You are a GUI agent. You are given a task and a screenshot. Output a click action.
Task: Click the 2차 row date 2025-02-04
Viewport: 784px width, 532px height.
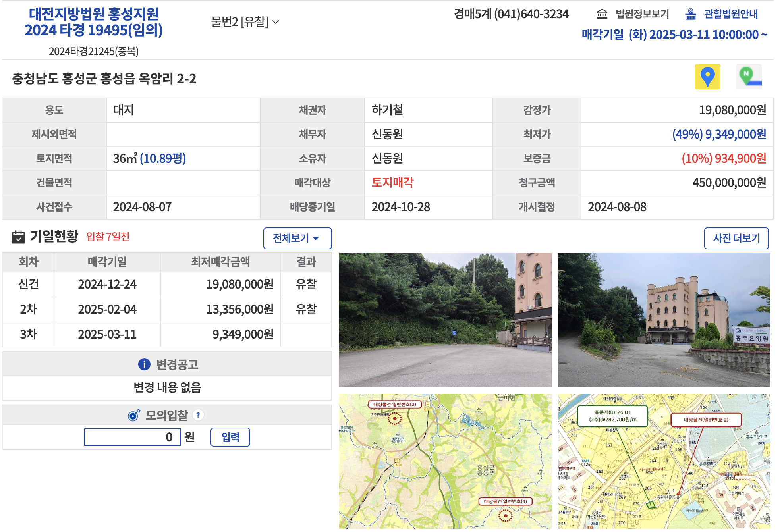coord(107,309)
